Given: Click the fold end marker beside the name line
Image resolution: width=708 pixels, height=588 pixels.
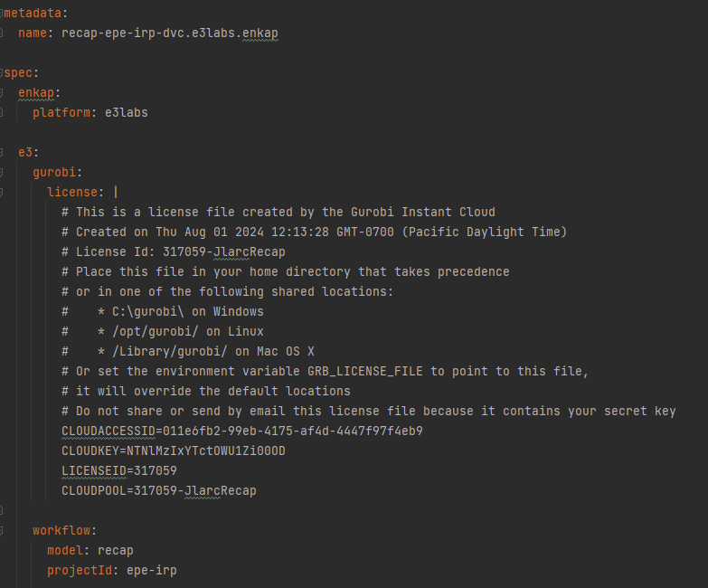Looking at the screenshot, I should [1, 33].
